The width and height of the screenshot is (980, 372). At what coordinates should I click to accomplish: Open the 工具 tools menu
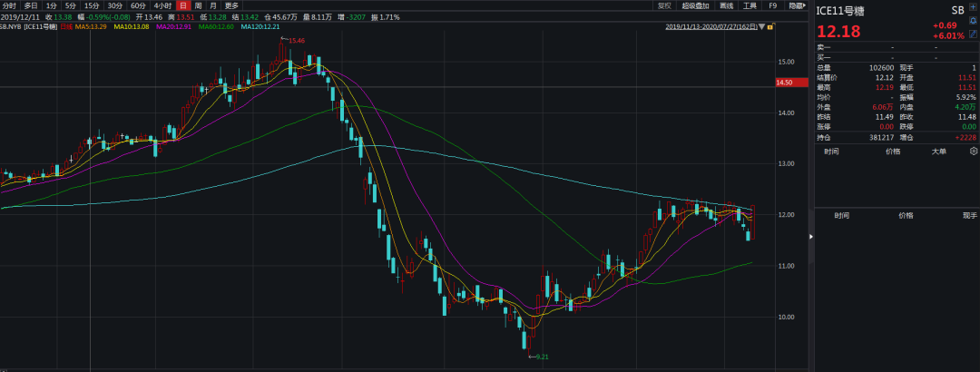tap(750, 5)
